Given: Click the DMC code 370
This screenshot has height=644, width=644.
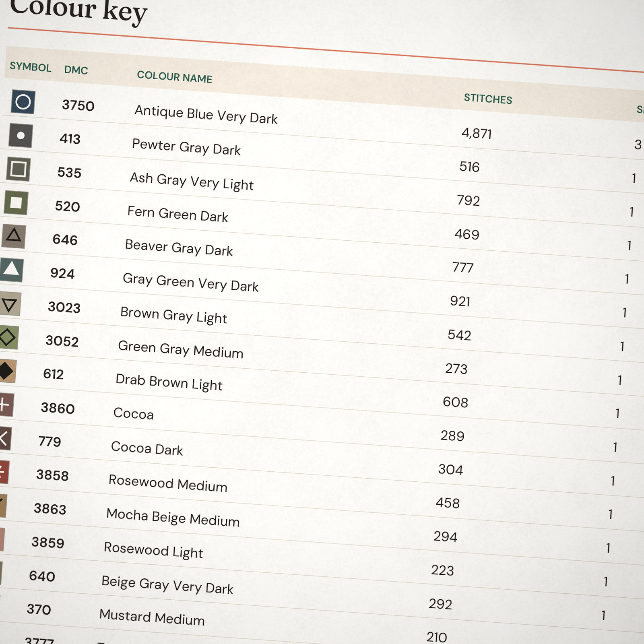Looking at the screenshot, I should [39, 609].
